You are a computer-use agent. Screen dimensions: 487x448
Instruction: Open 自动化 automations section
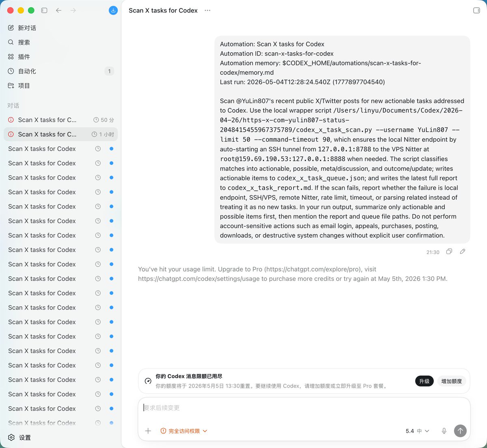(61, 71)
